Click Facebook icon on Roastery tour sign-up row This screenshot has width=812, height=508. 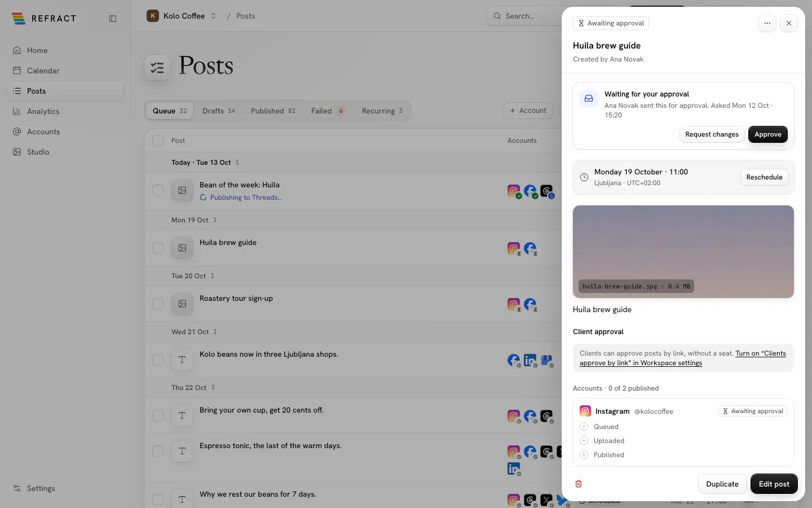click(x=530, y=304)
